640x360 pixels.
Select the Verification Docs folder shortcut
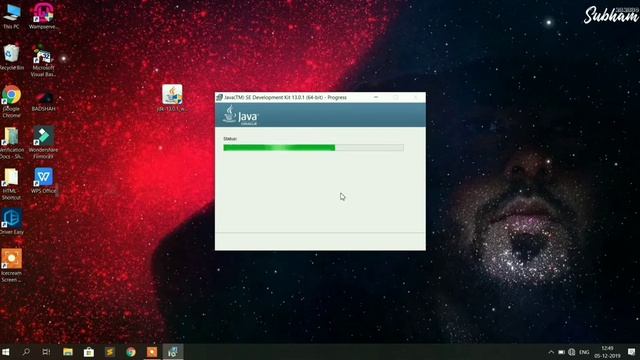[x=11, y=143]
